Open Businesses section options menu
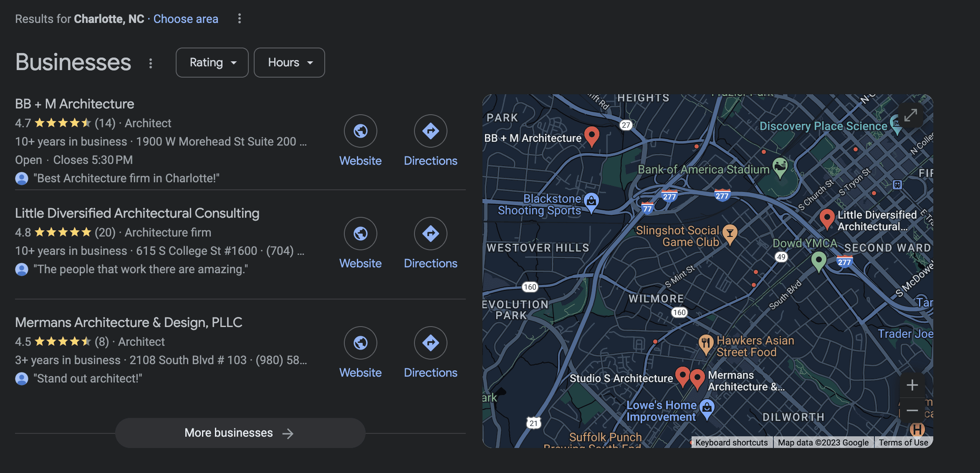The image size is (980, 473). [x=151, y=63]
